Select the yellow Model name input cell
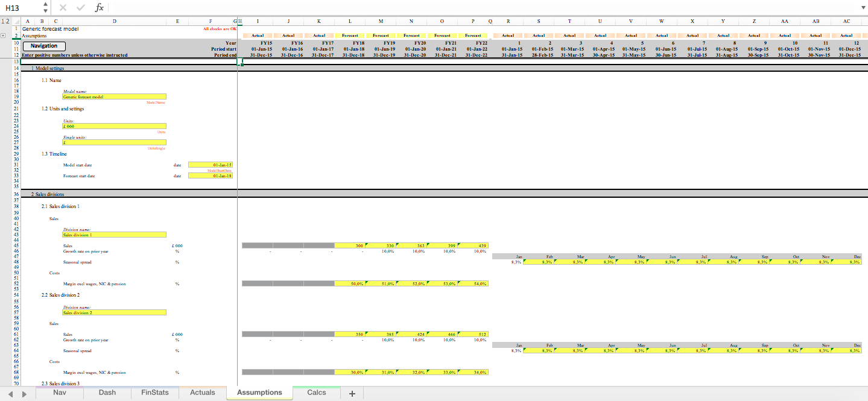Viewport: 868px width, 401px height. point(114,96)
